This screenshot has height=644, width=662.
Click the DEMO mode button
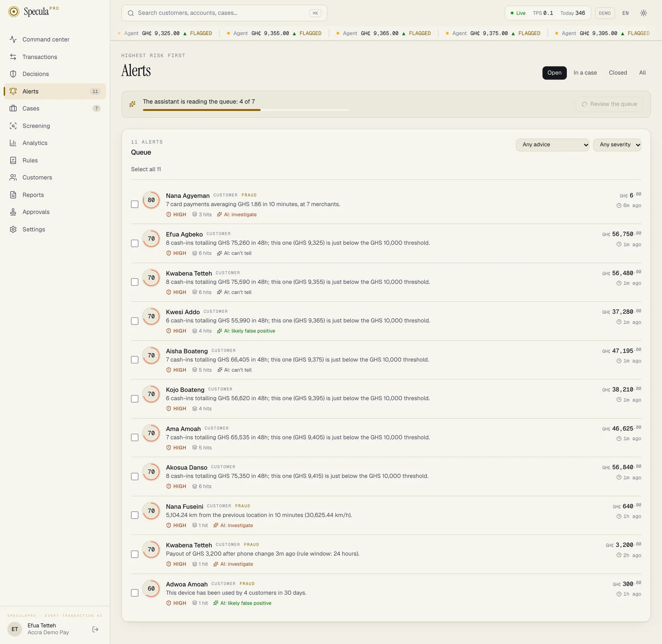pos(604,13)
